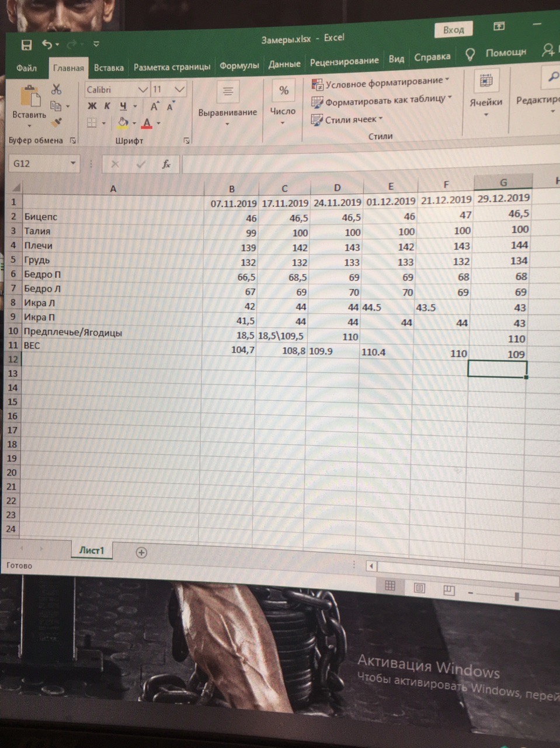The height and width of the screenshot is (748, 560).
Task: Expand the font size dropdown
Action: point(180,89)
